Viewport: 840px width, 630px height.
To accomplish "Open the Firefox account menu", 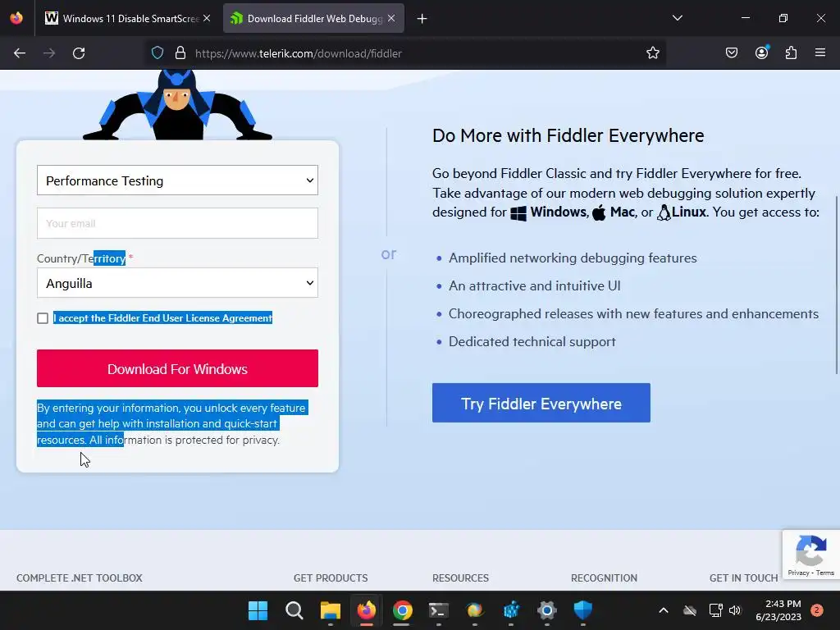I will 761,53.
